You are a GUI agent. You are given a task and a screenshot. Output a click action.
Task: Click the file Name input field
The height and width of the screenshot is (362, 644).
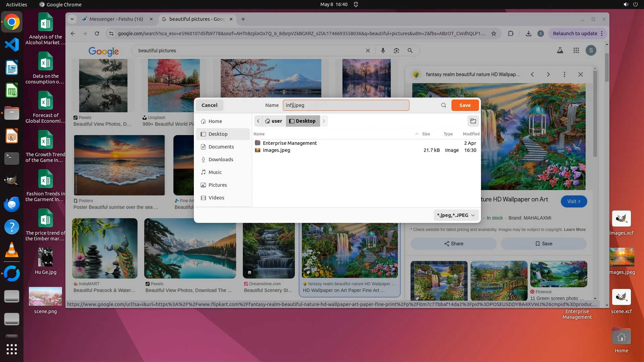pos(345,105)
